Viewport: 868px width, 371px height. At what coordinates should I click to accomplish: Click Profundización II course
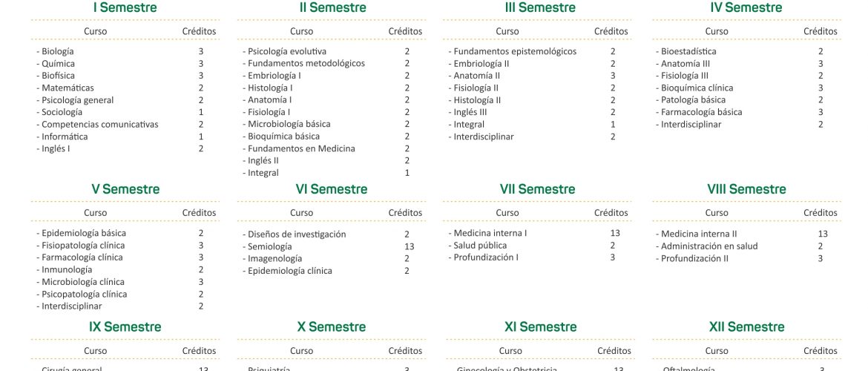pos(694,259)
